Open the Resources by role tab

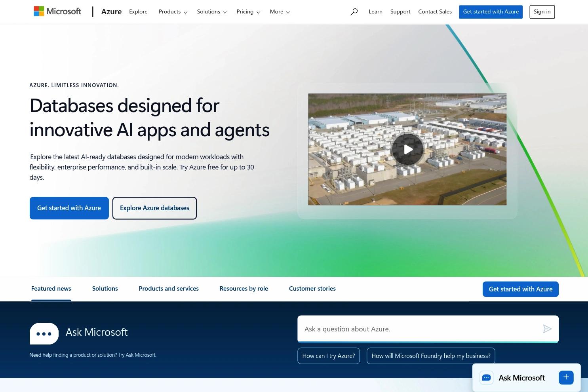click(244, 289)
